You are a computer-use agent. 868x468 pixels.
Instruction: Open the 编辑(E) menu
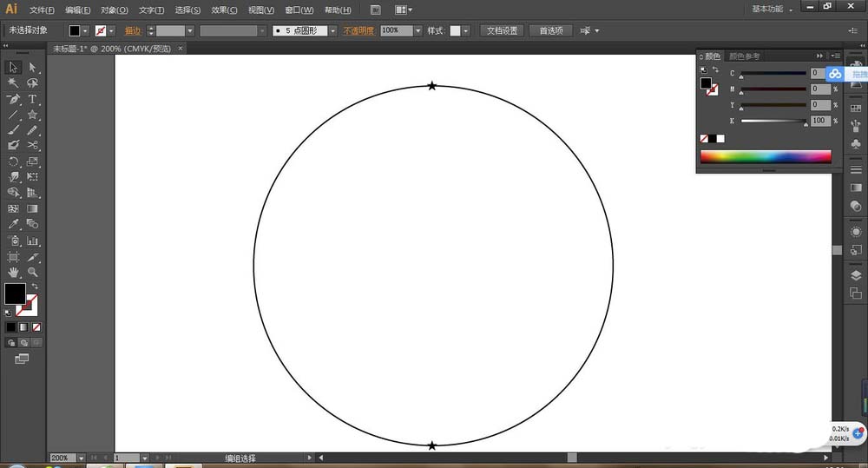click(77, 10)
